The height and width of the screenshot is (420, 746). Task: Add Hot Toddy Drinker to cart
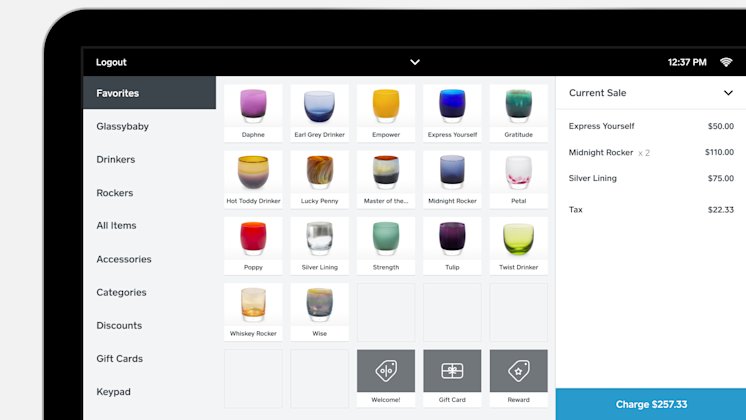[x=253, y=179]
